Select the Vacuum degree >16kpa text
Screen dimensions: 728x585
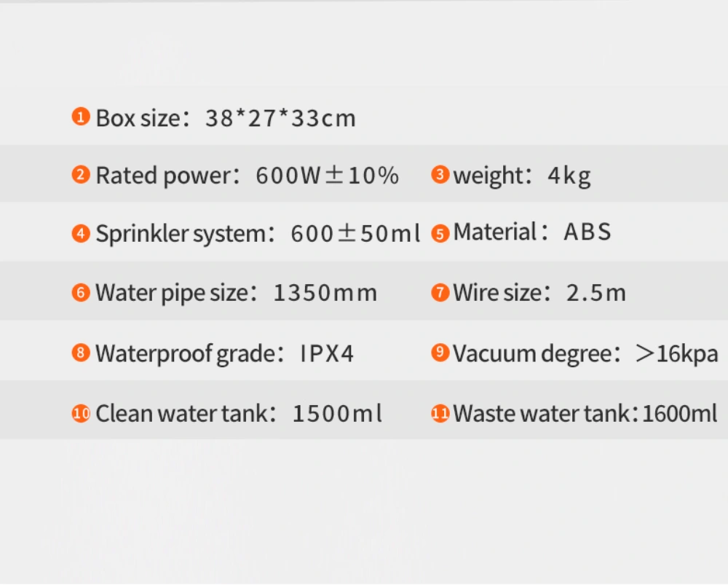pyautogui.click(x=585, y=354)
